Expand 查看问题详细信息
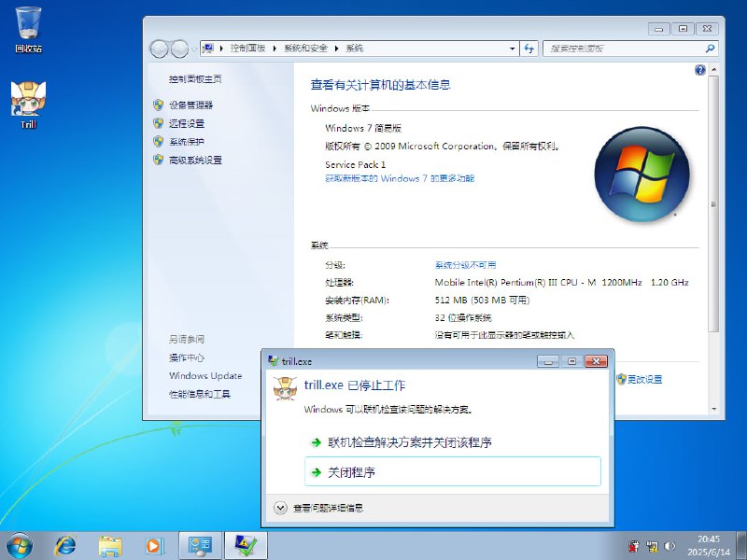The image size is (747, 560). tap(318, 508)
